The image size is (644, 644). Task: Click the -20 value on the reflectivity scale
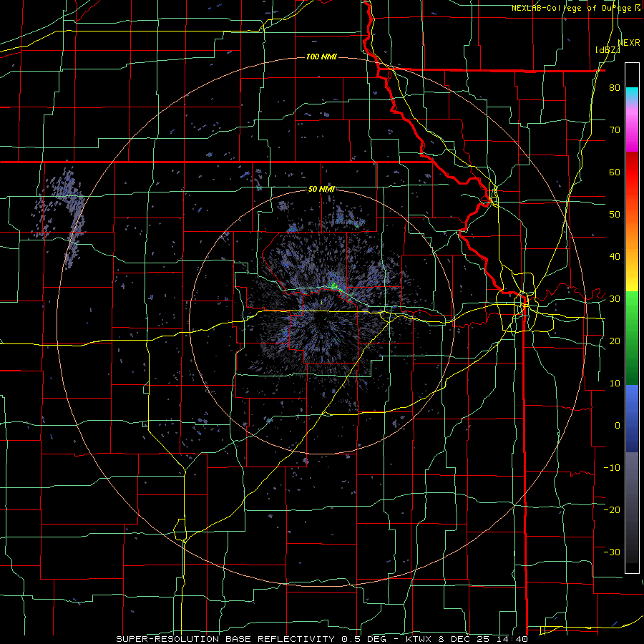(612, 510)
